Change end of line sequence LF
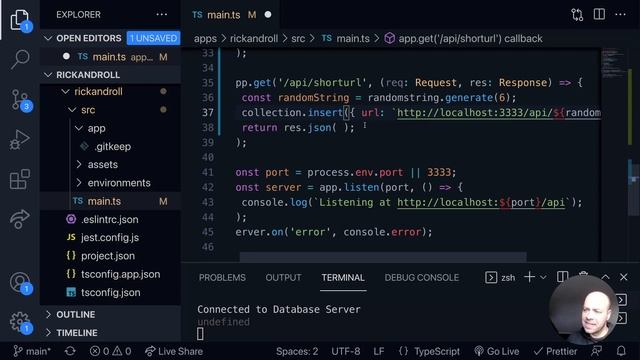Viewport: 640px width, 360px height. point(378,351)
